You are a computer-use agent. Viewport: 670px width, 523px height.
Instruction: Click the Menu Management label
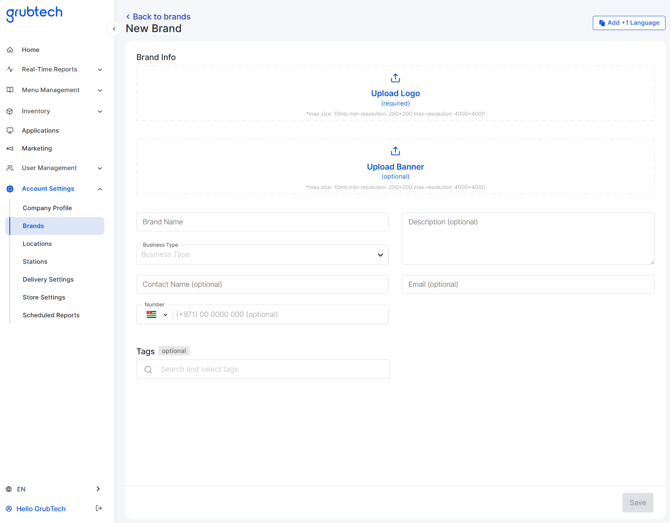50,90
